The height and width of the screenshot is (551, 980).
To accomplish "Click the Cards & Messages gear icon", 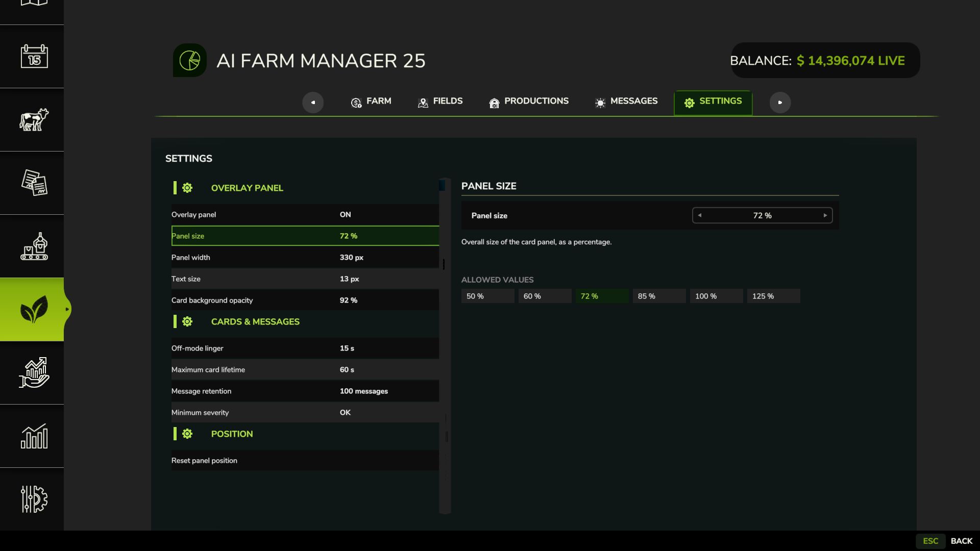I will pyautogui.click(x=187, y=321).
